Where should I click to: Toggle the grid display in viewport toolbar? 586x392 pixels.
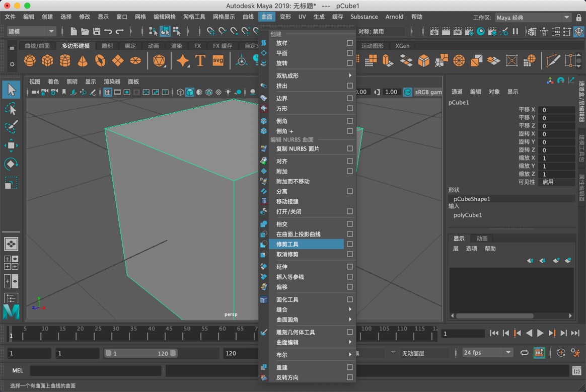(108, 93)
